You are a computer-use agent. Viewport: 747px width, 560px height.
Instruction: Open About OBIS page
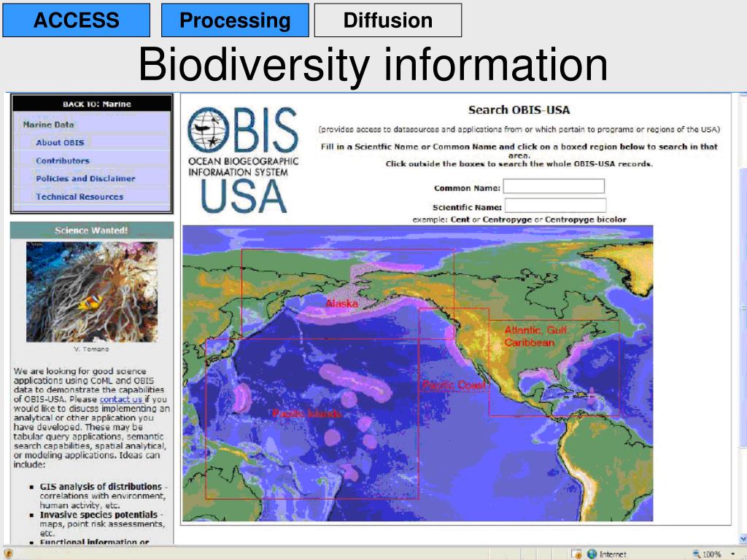[60, 142]
